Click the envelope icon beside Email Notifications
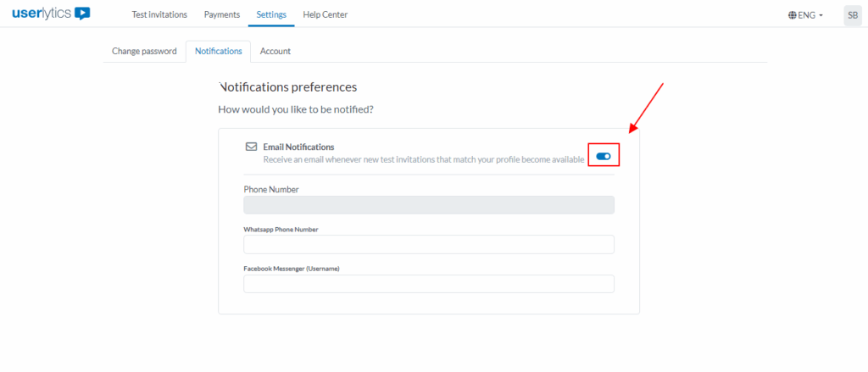This screenshot has width=868, height=372. coord(251,147)
